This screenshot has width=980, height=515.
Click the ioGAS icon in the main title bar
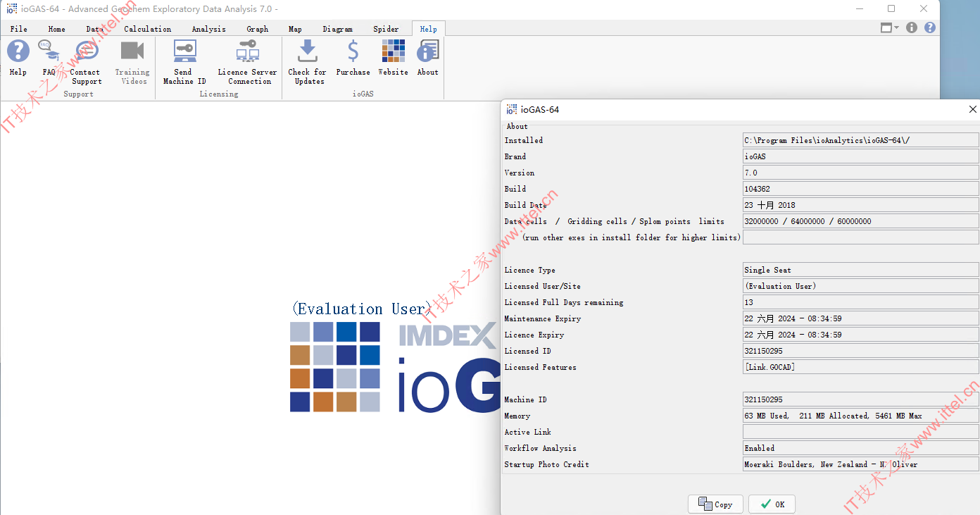click(12, 8)
